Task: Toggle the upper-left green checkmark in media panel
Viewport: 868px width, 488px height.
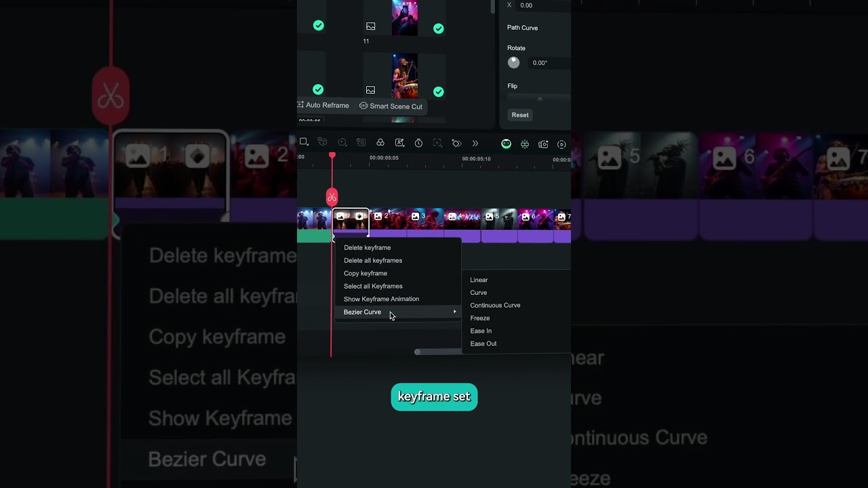Action: pos(319,26)
